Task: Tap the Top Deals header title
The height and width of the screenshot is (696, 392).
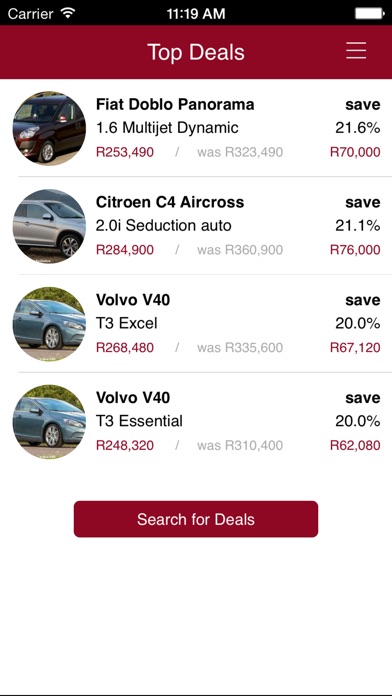Action: (x=196, y=52)
